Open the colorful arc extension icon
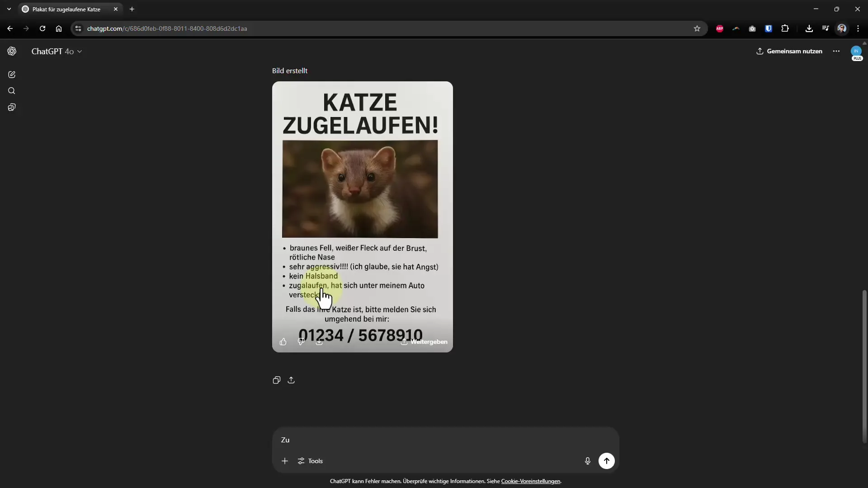 pos(736,28)
